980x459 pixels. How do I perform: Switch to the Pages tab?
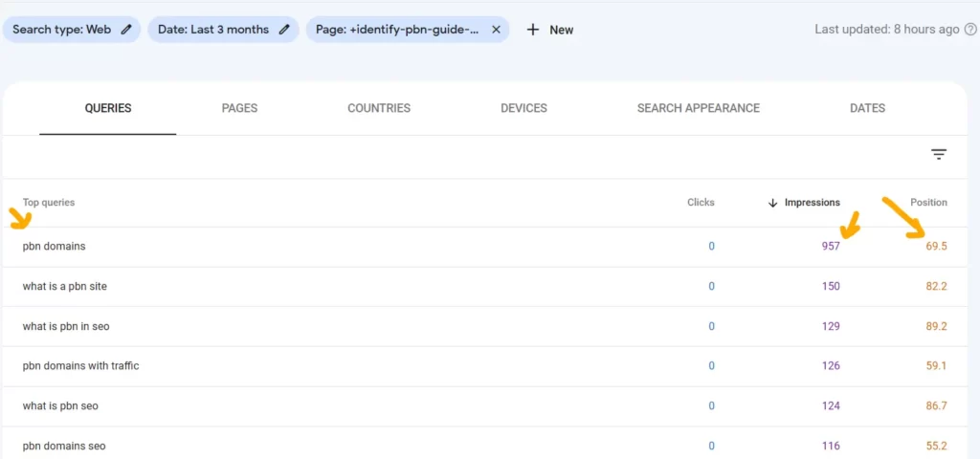tap(239, 108)
